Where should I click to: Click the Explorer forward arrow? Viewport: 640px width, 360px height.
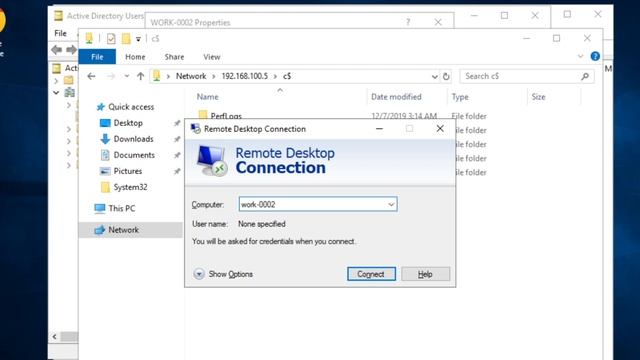click(111, 76)
